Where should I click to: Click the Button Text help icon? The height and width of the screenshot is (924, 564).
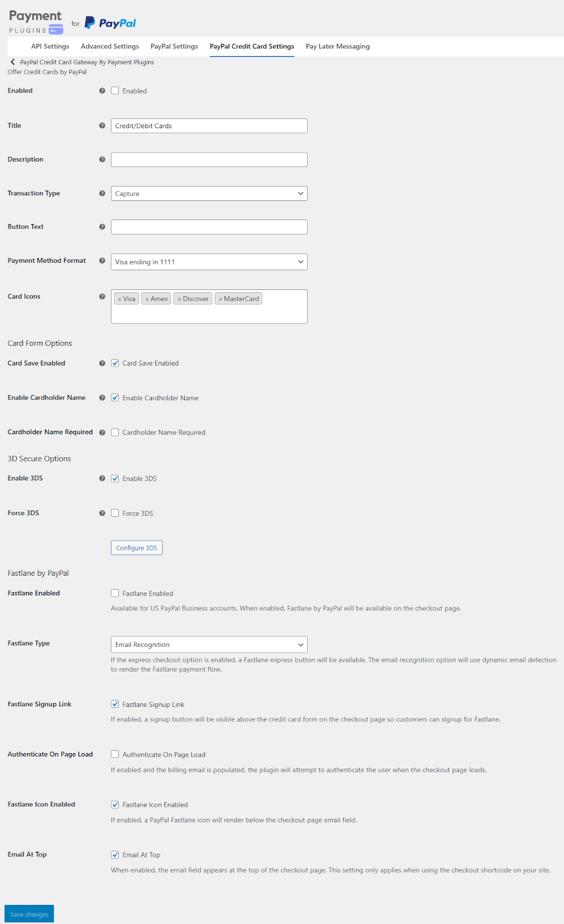click(102, 227)
